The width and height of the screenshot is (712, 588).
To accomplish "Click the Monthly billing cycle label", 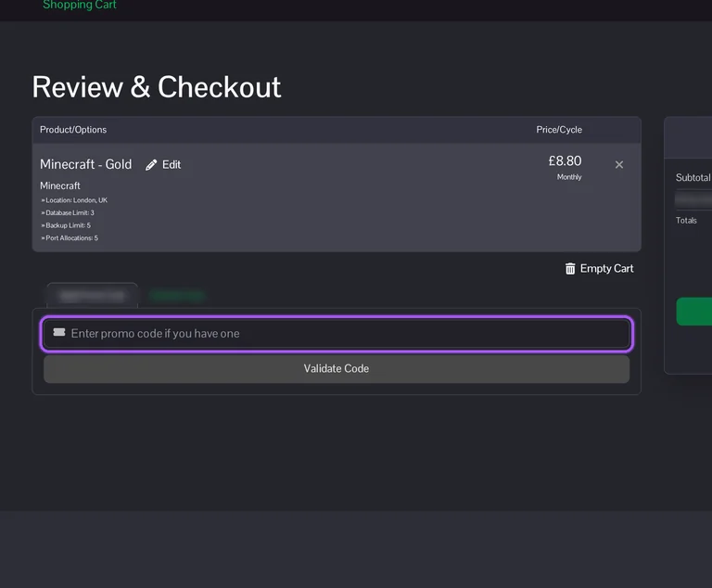I will 569,177.
